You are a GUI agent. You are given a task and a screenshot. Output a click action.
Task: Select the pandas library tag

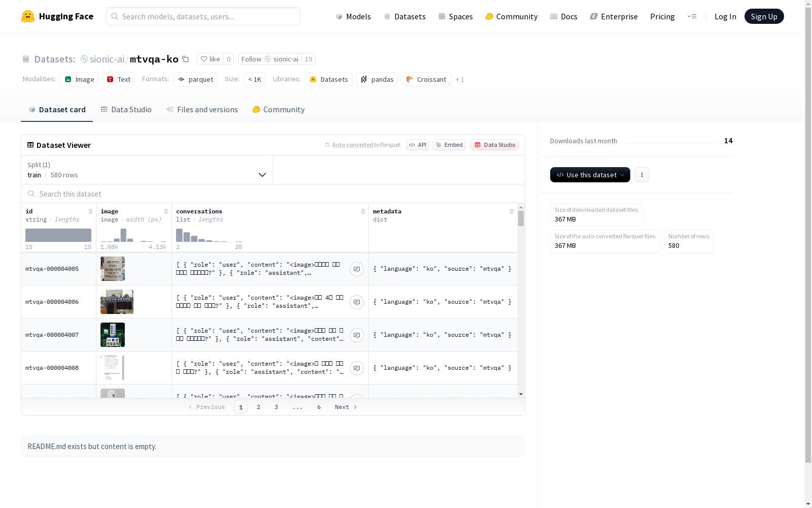[x=377, y=79]
